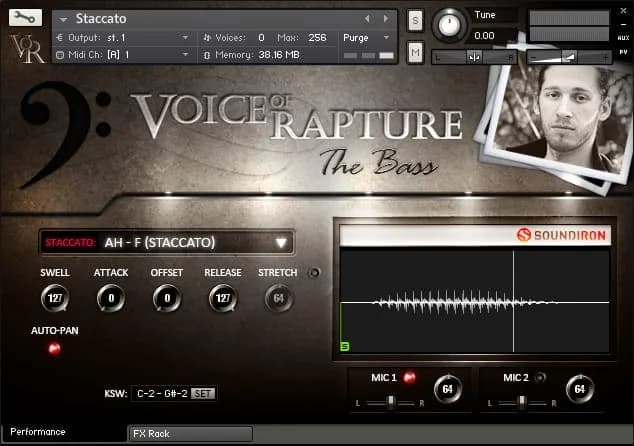Open the Purge dropdown menu
634x446 pixels.
366,38
